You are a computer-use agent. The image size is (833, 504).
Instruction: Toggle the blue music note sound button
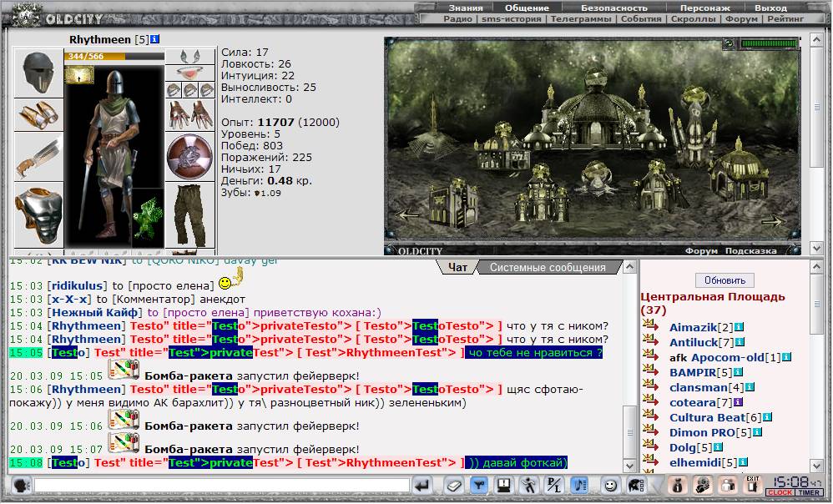(x=579, y=486)
